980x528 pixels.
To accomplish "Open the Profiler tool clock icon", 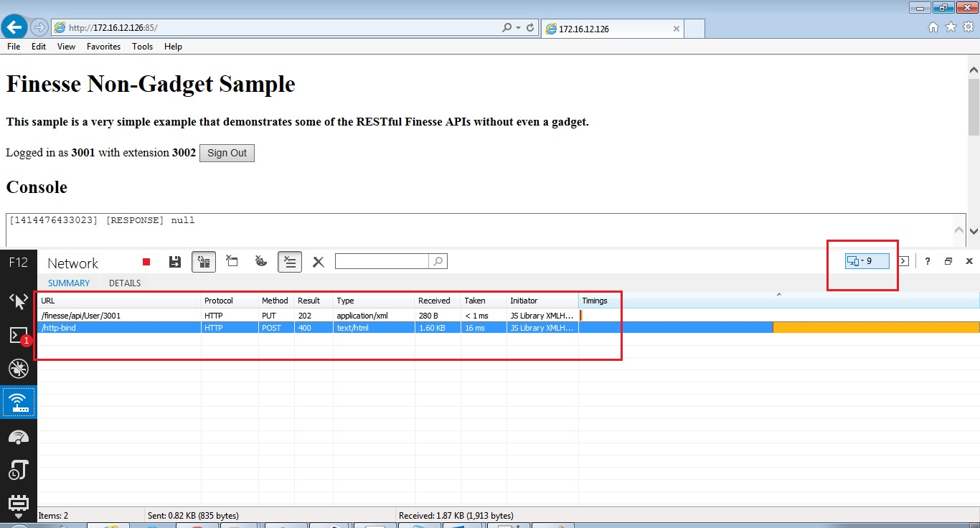I will click(x=18, y=471).
